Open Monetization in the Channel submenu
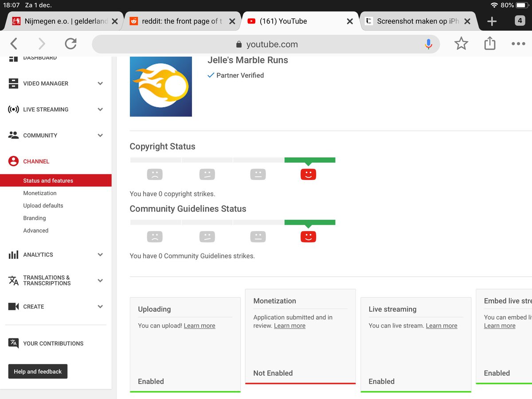Screen dimensions: 532x399 coord(40,193)
